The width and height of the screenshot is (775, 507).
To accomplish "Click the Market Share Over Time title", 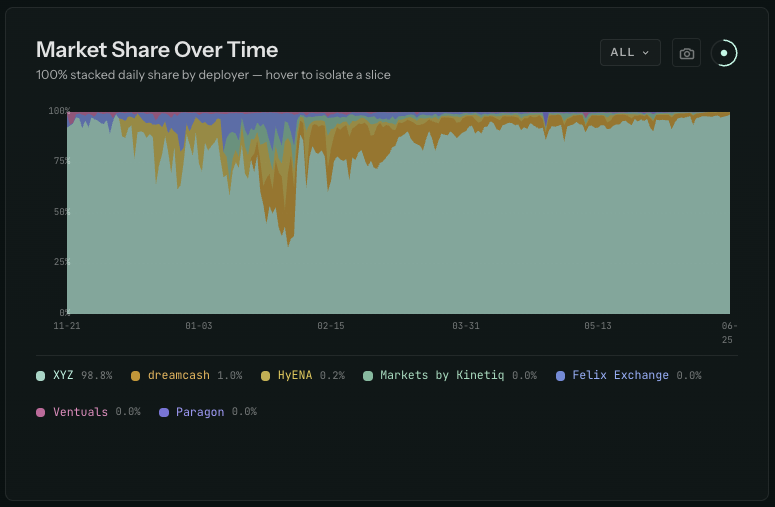I will coord(157,50).
